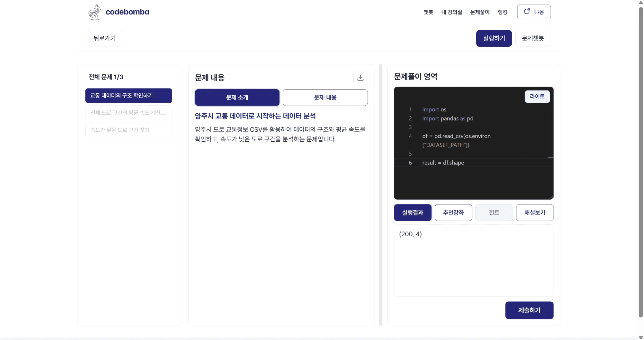Show the 실행결과 tab
The height and width of the screenshot is (340, 644).
click(x=412, y=212)
